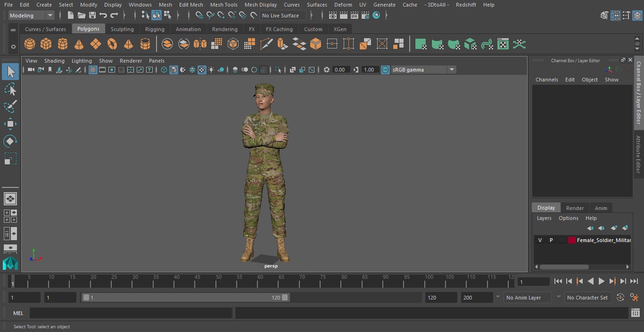644x332 pixels.
Task: Create a polygon cone from the shelf
Action: [79, 44]
